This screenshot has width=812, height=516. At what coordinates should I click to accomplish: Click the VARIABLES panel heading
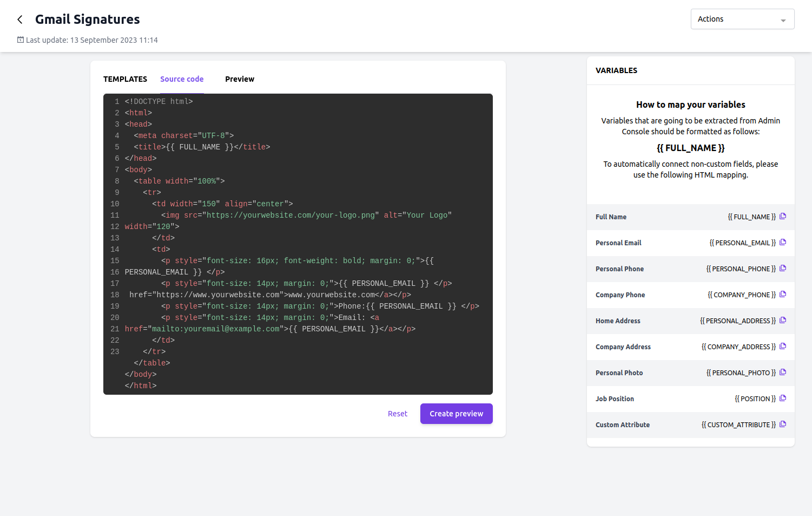(x=616, y=70)
